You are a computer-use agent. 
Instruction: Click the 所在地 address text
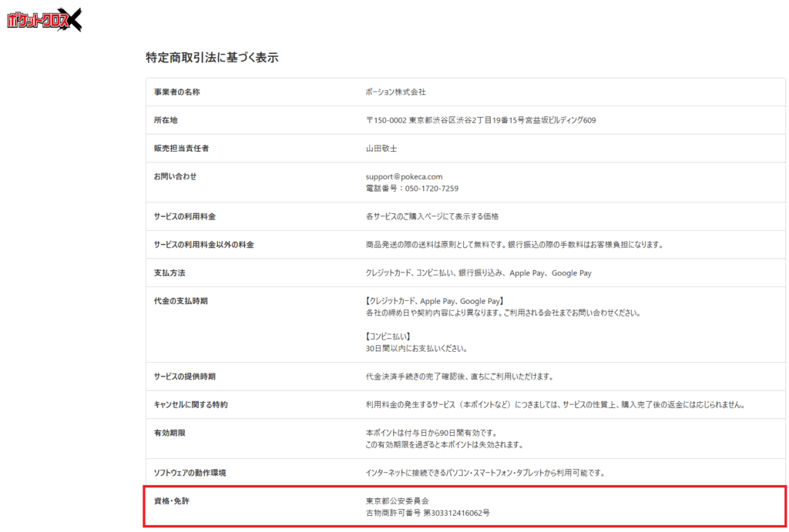(x=480, y=120)
